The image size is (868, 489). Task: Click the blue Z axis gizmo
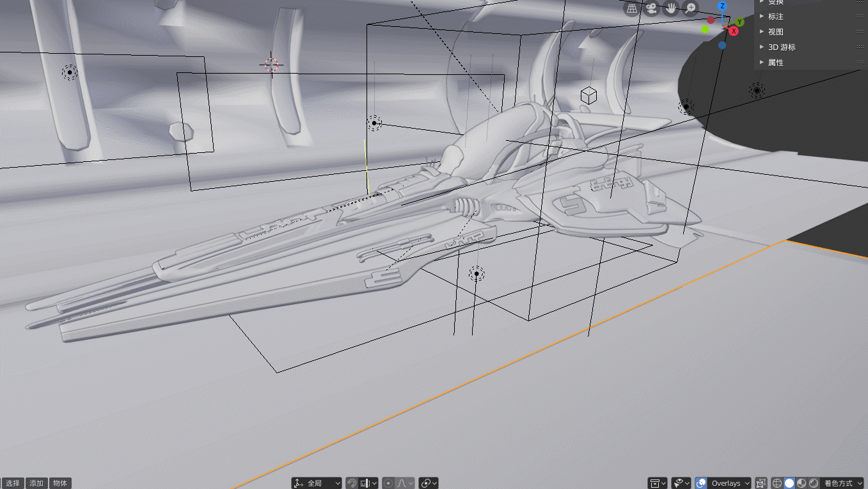722,6
